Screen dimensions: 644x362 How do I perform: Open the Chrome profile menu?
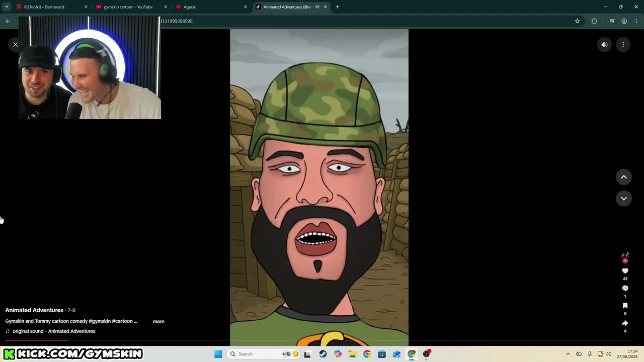pos(624,21)
